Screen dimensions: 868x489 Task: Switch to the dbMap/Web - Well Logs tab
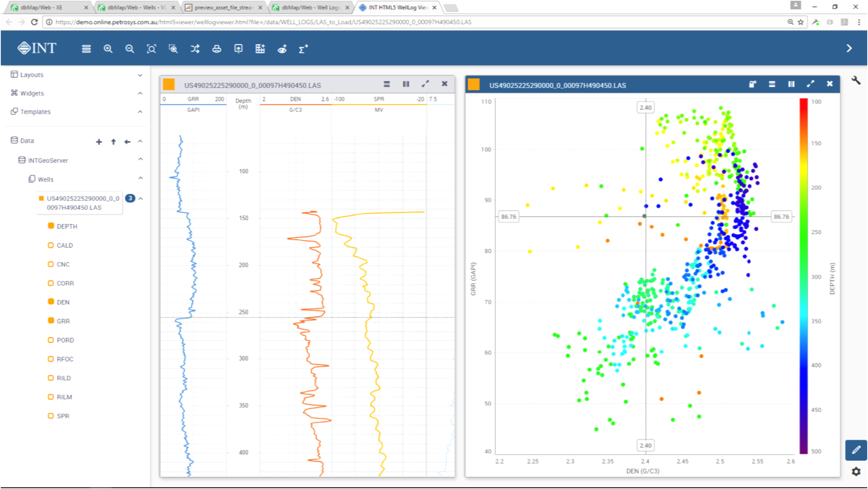(x=311, y=8)
